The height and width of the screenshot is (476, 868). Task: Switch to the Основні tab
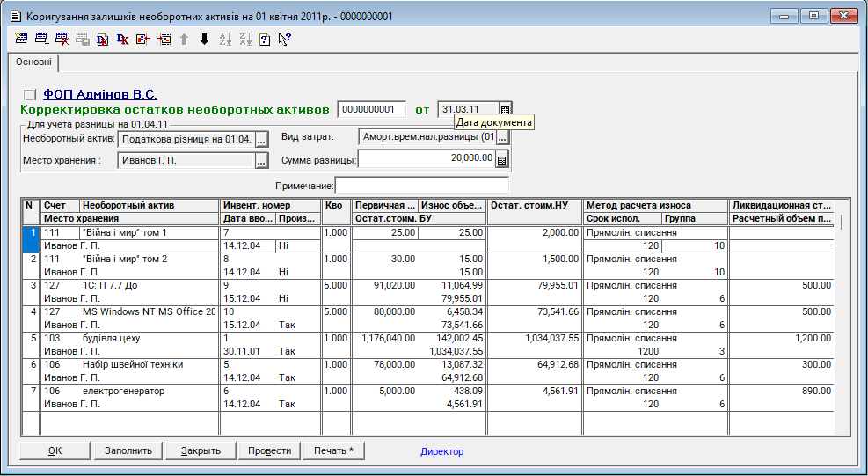[34, 63]
